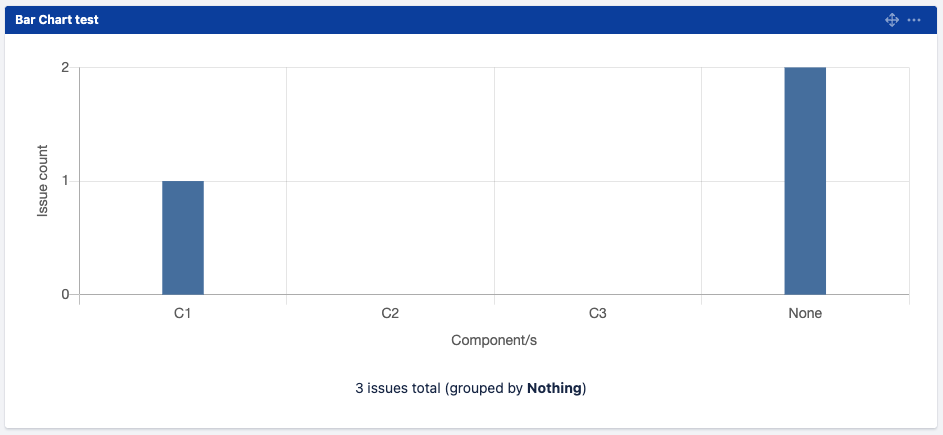This screenshot has height=435, width=943.
Task: Click the y-axis value 1
Action: tap(65, 181)
